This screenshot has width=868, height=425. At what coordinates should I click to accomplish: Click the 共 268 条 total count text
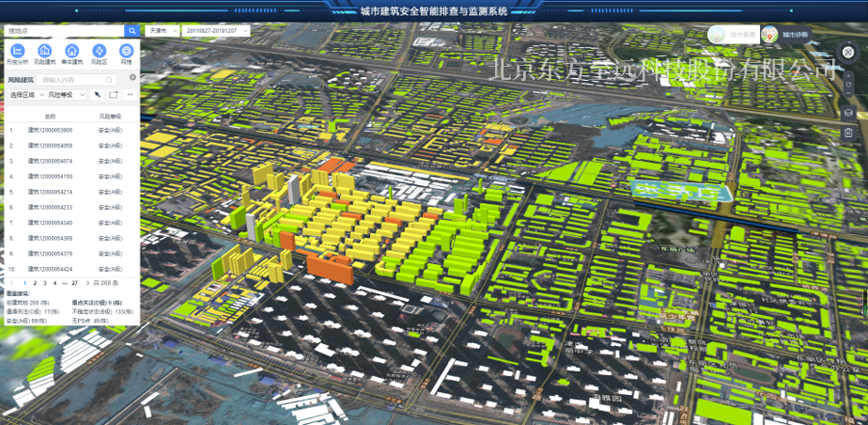(x=107, y=283)
